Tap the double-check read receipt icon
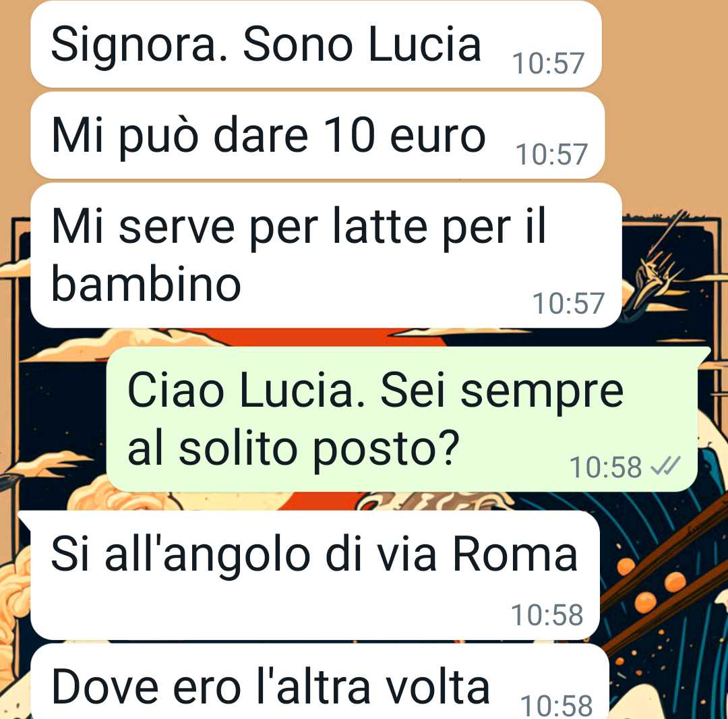This screenshot has width=728, height=719. pos(665,465)
